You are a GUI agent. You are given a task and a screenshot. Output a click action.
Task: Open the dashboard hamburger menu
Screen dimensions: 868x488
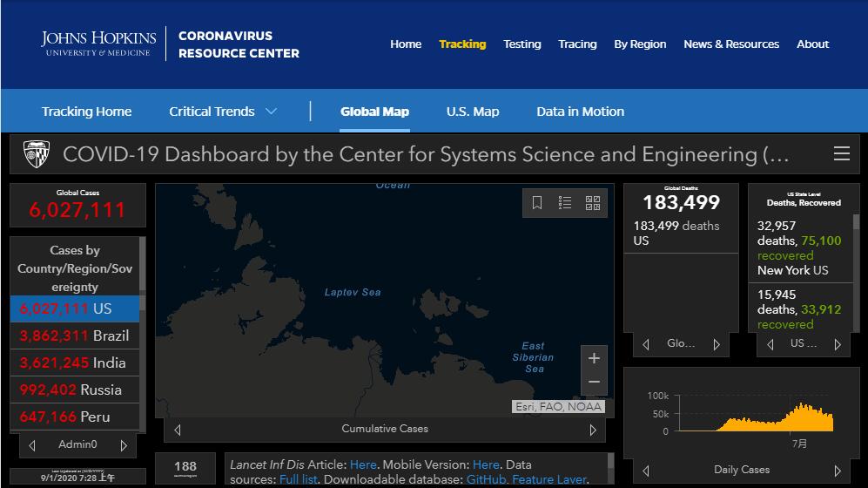[x=841, y=154]
